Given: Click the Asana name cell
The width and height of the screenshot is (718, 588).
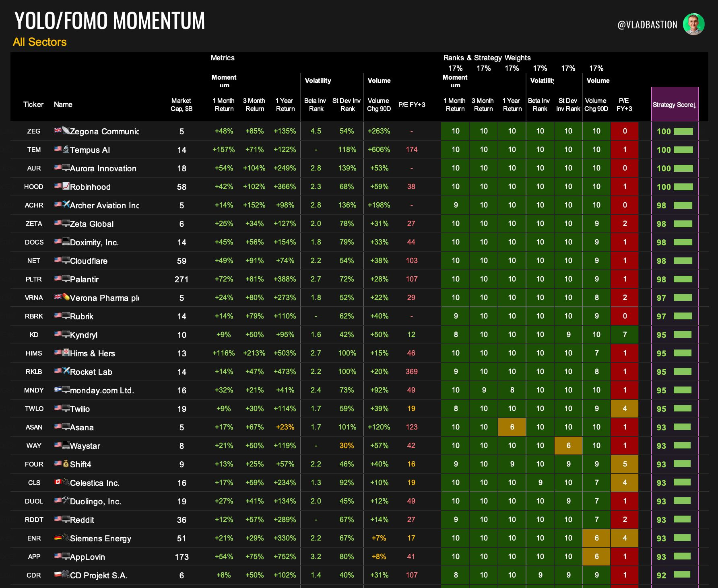Looking at the screenshot, I should pos(82,428).
